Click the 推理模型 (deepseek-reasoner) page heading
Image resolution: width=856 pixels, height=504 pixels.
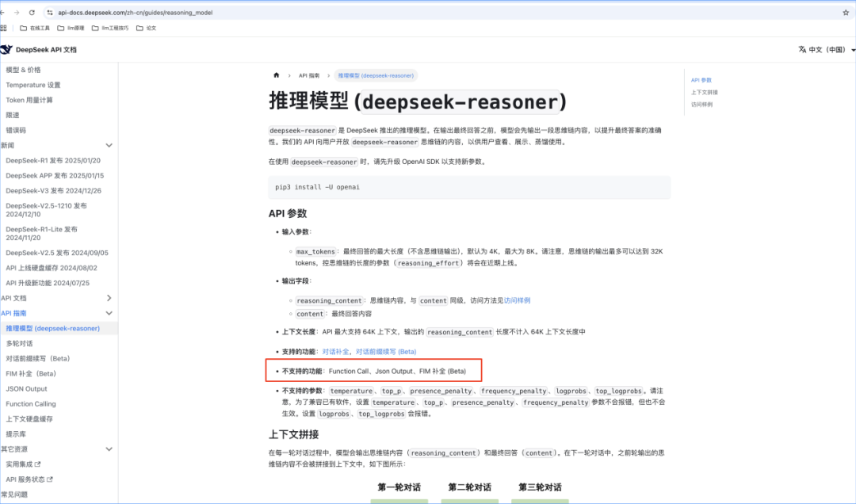pyautogui.click(x=418, y=102)
